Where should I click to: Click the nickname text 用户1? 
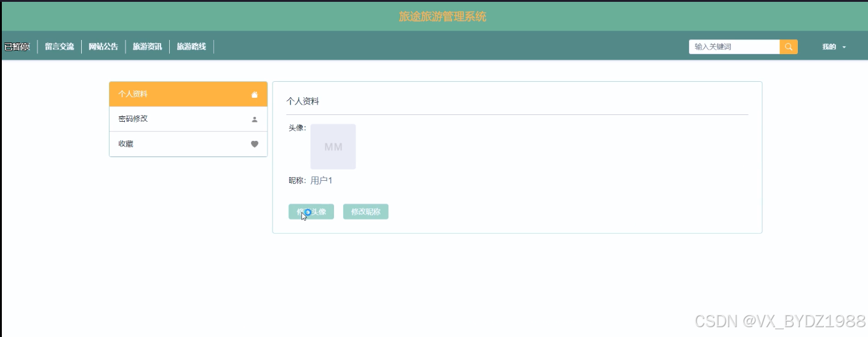[321, 180]
